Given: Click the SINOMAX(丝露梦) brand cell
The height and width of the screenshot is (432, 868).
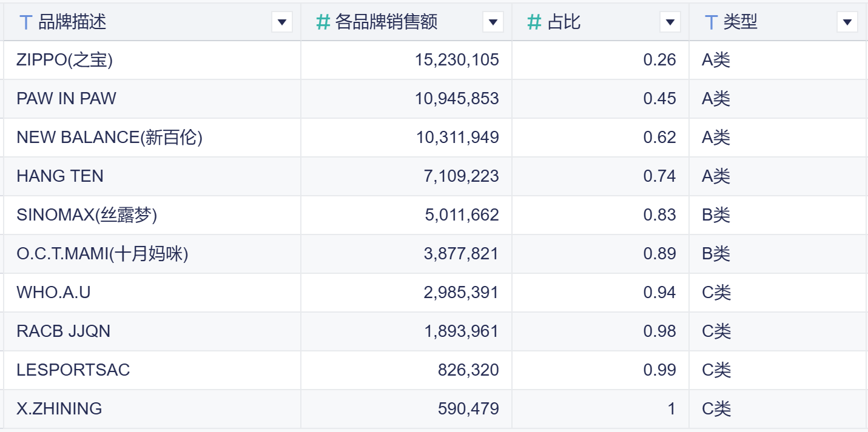Looking at the screenshot, I should click(x=152, y=215).
